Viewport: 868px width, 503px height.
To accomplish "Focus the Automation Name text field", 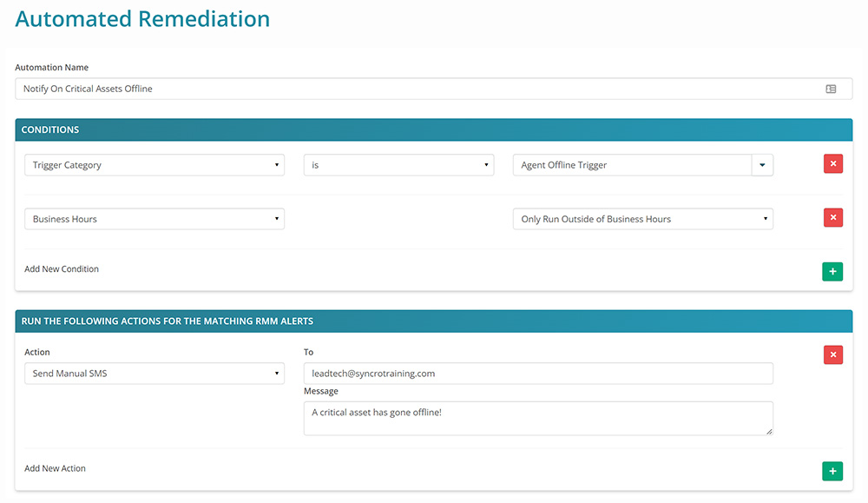I will 417,89.
